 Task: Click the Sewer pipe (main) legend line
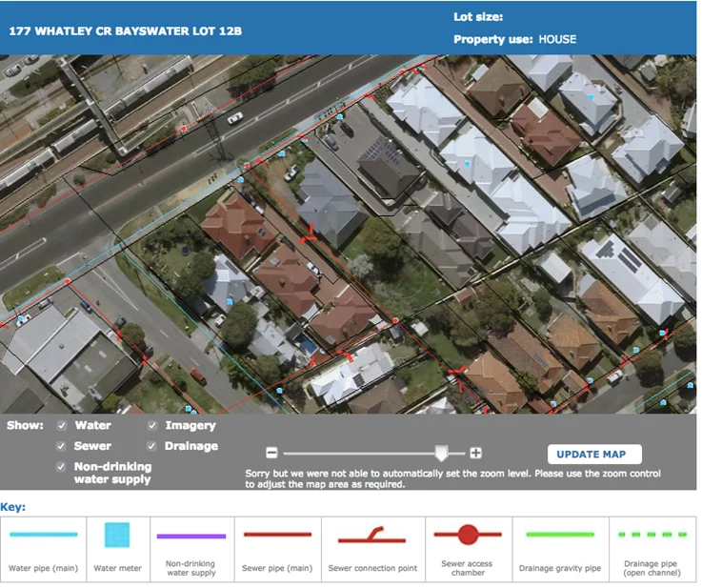[x=277, y=536]
